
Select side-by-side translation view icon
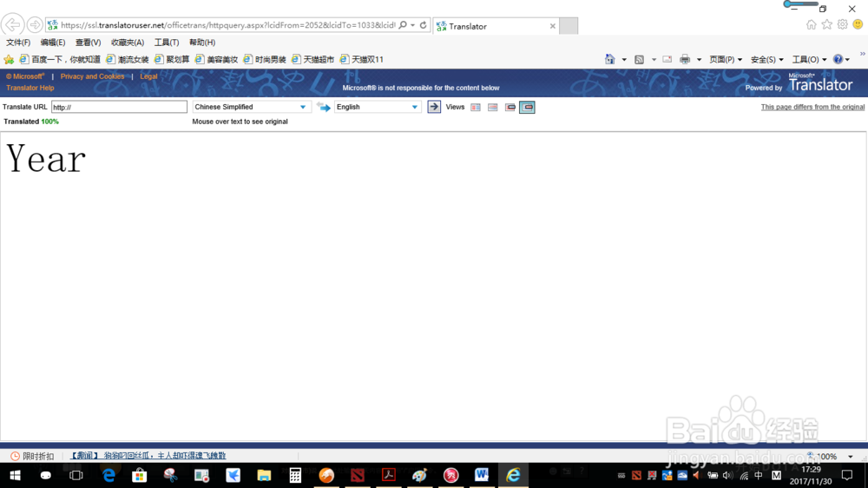pos(476,108)
